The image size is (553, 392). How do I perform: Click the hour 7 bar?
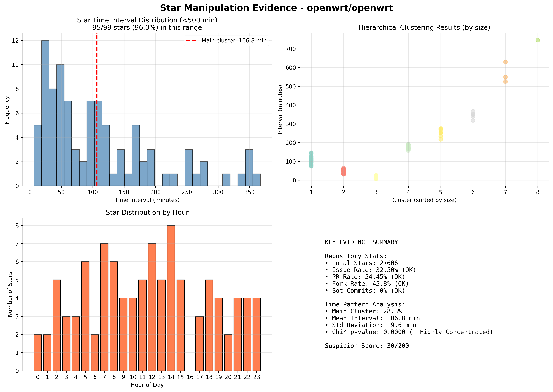104,307
